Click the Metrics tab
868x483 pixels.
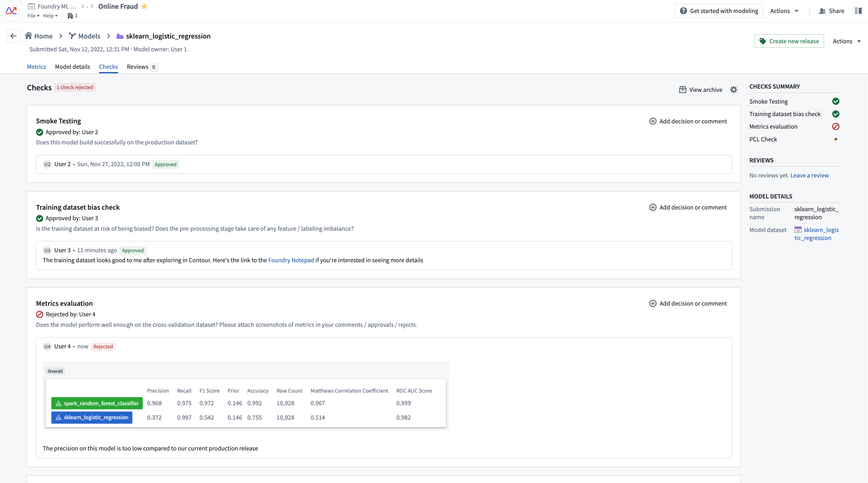tap(37, 67)
